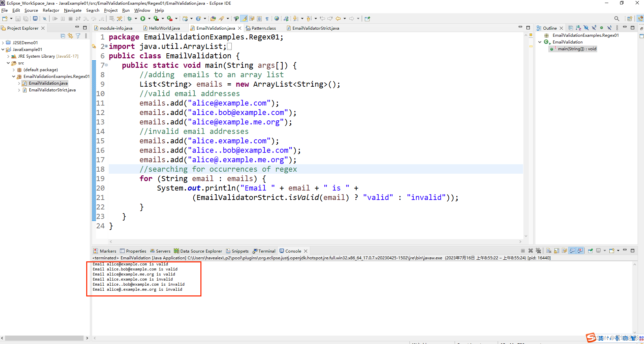Collapse EmailValidationExamples.Regex01 package in explorer
This screenshot has height=344, width=644.
14,77
